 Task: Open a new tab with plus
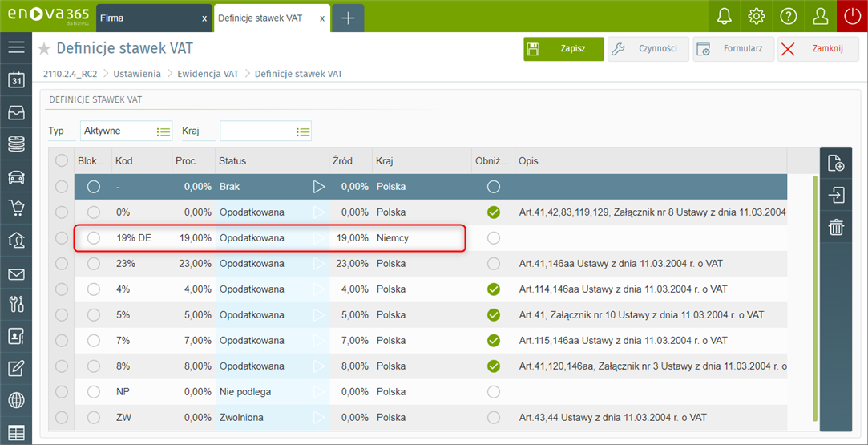pyautogui.click(x=348, y=18)
